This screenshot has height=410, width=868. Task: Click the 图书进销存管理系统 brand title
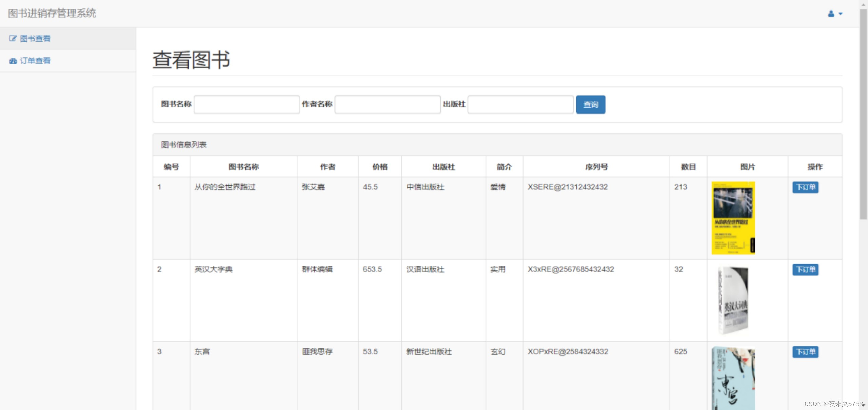point(52,13)
